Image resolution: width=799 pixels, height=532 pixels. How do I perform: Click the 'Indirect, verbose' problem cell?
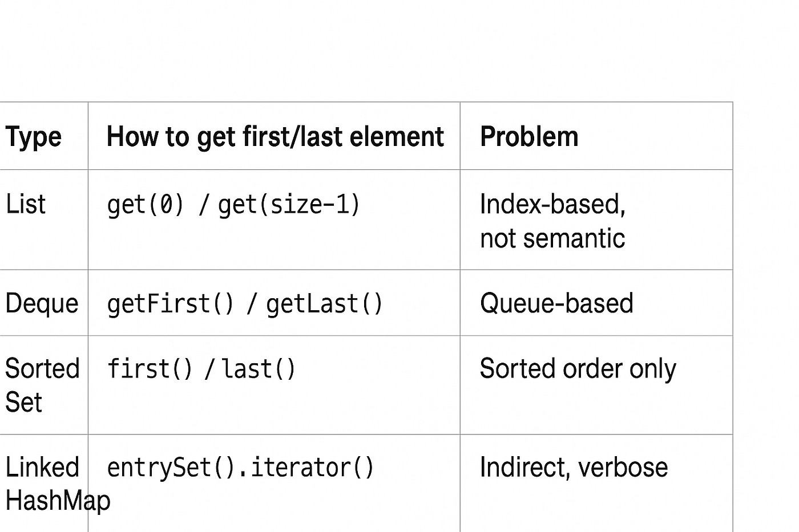coord(573,468)
